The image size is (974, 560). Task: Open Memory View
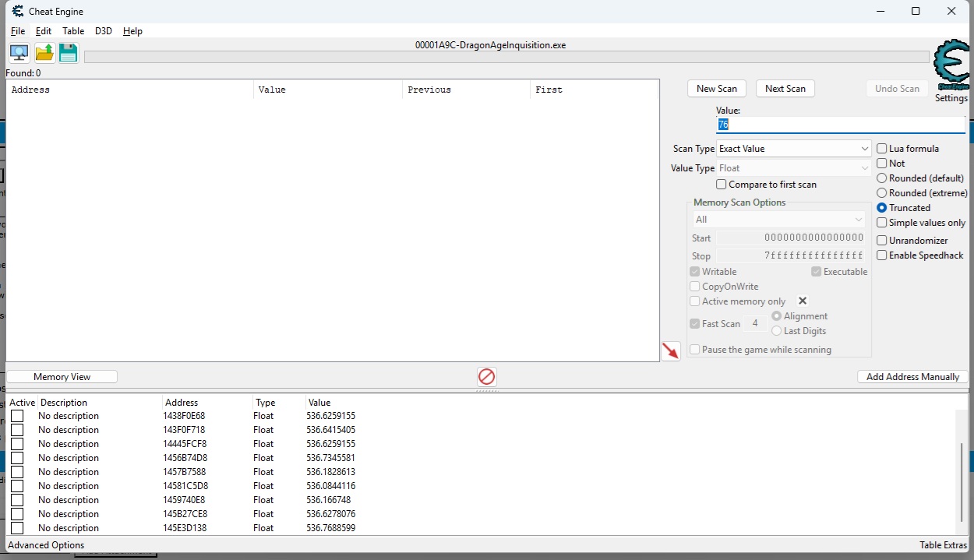62,377
